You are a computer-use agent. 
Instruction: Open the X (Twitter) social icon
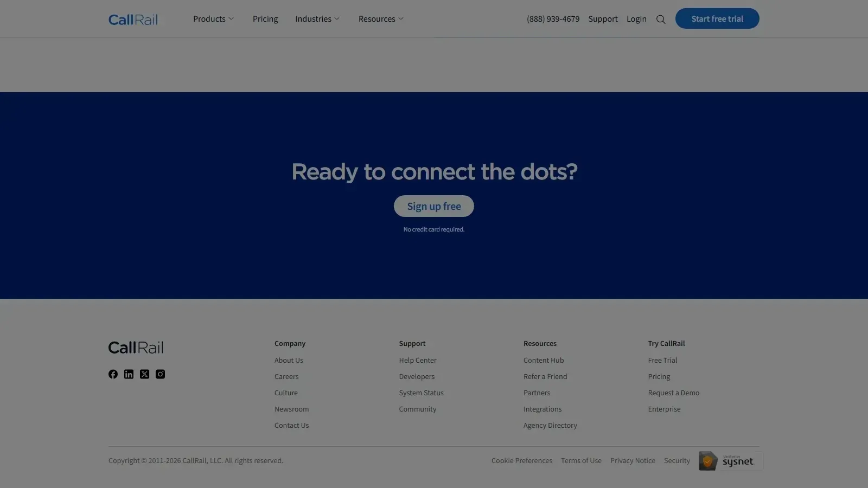click(x=144, y=374)
